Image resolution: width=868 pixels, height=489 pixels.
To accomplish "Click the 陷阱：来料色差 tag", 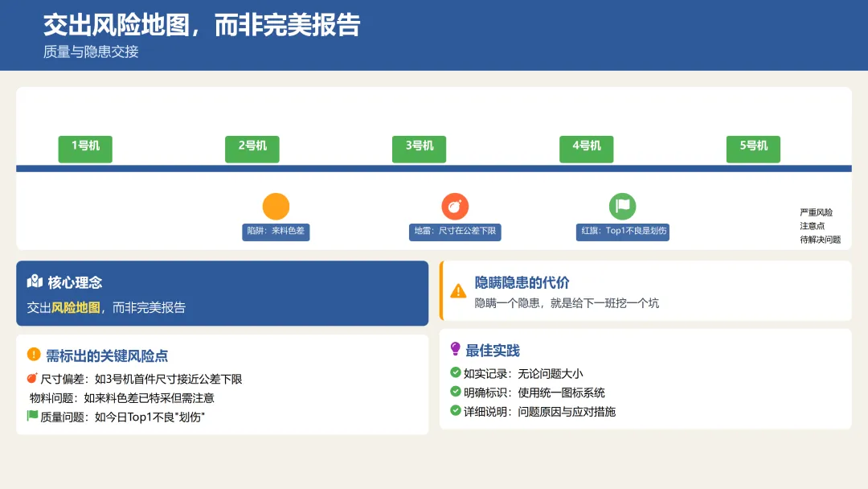I will click(x=276, y=232).
